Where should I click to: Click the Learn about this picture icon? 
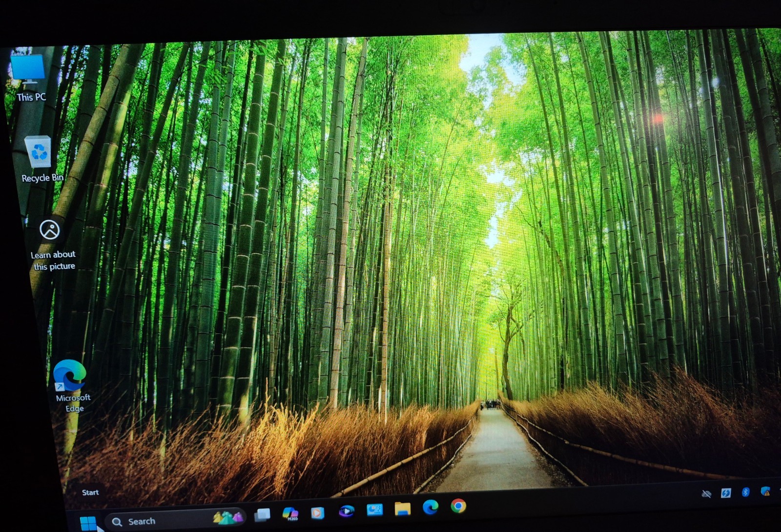click(x=50, y=230)
